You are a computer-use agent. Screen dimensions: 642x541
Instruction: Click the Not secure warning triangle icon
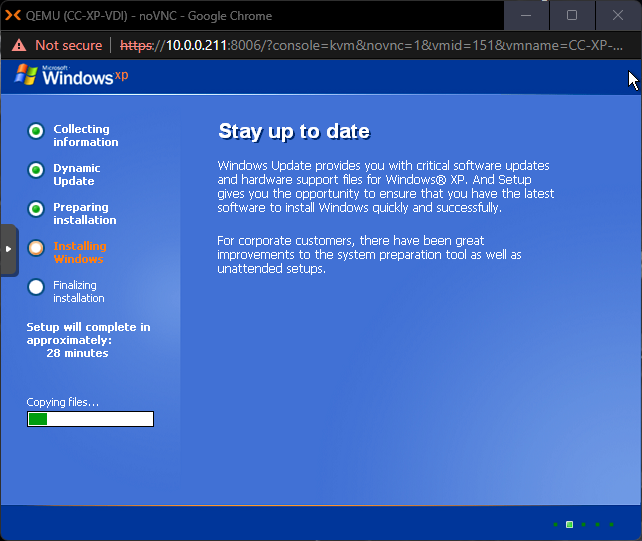[19, 45]
